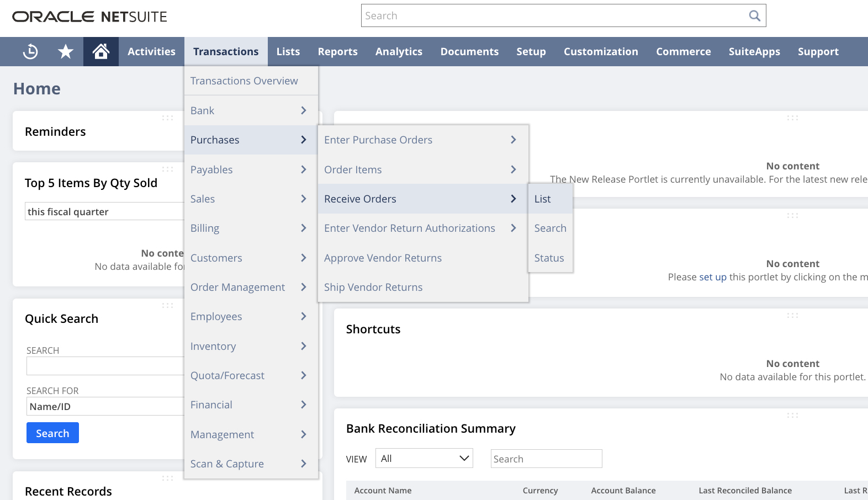868x500 pixels.
Task: Go to the Home house icon
Action: (100, 51)
